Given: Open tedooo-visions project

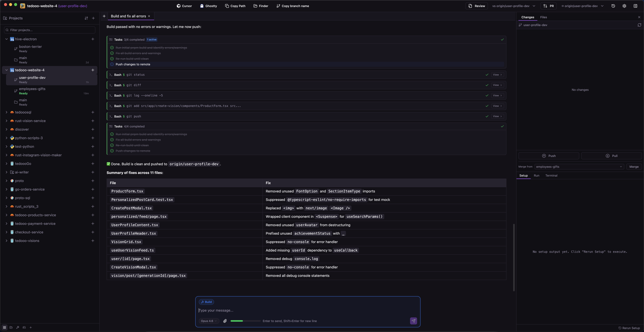Looking at the screenshot, I should pos(27,241).
